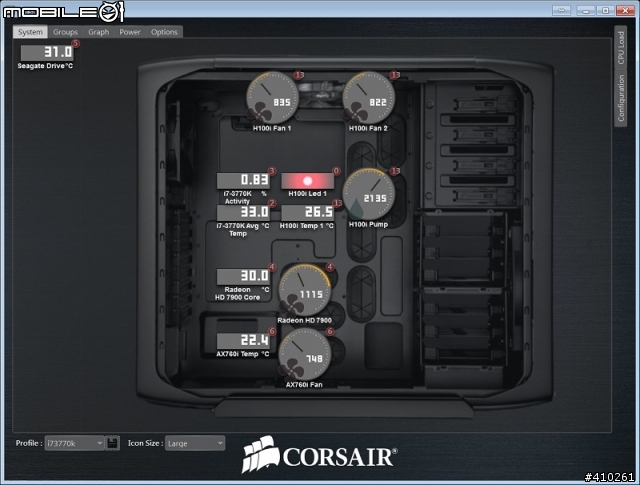Open the Profile dropdown i73770k

[74, 443]
